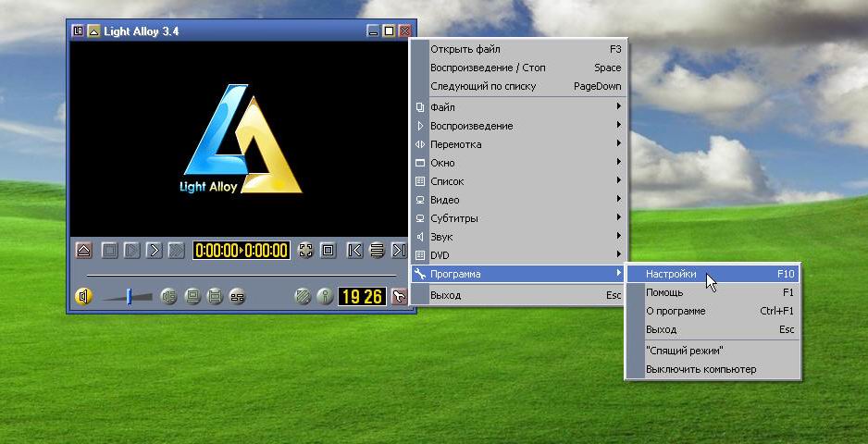868x444 pixels.
Task: Click the single chevron frame step button
Action: click(154, 251)
